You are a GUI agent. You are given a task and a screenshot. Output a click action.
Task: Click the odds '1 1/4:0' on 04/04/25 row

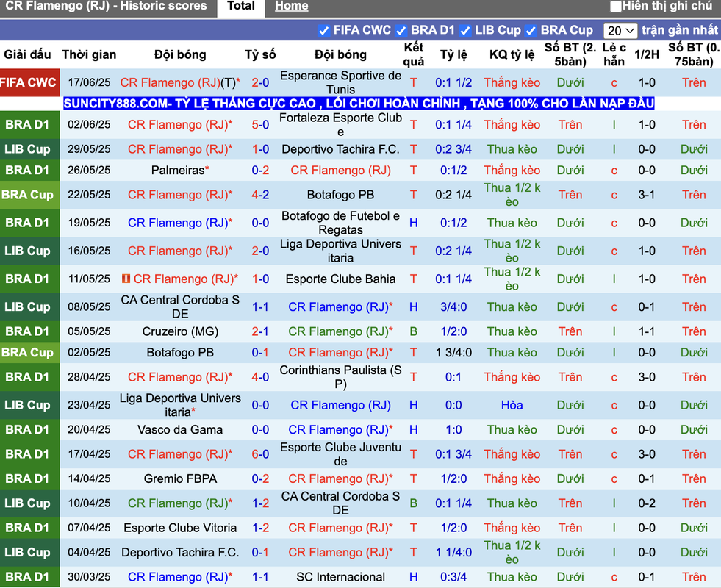pyautogui.click(x=453, y=553)
